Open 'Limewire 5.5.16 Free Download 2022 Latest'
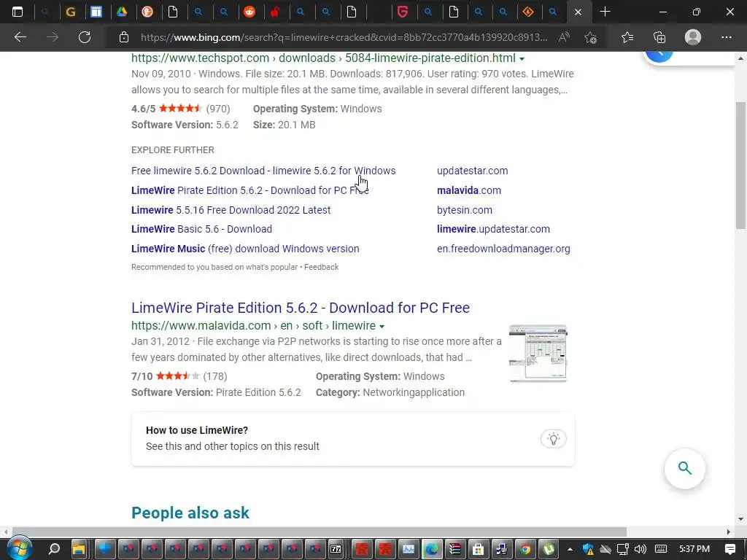This screenshot has width=747, height=560. [x=231, y=210]
